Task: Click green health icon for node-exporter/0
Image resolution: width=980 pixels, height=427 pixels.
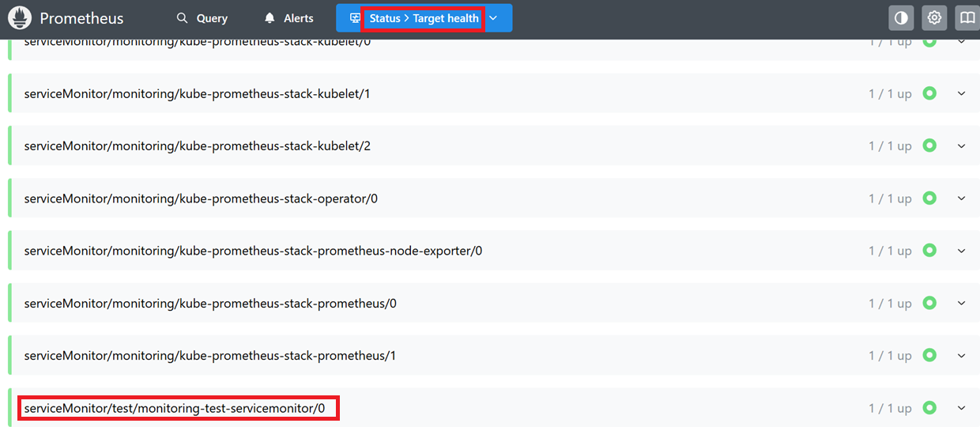Action: (x=929, y=250)
